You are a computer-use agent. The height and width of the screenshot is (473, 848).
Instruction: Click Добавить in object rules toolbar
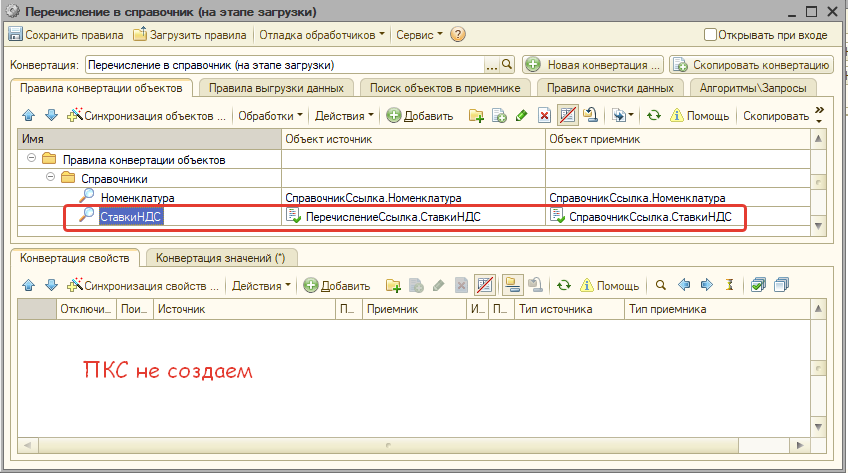[420, 116]
